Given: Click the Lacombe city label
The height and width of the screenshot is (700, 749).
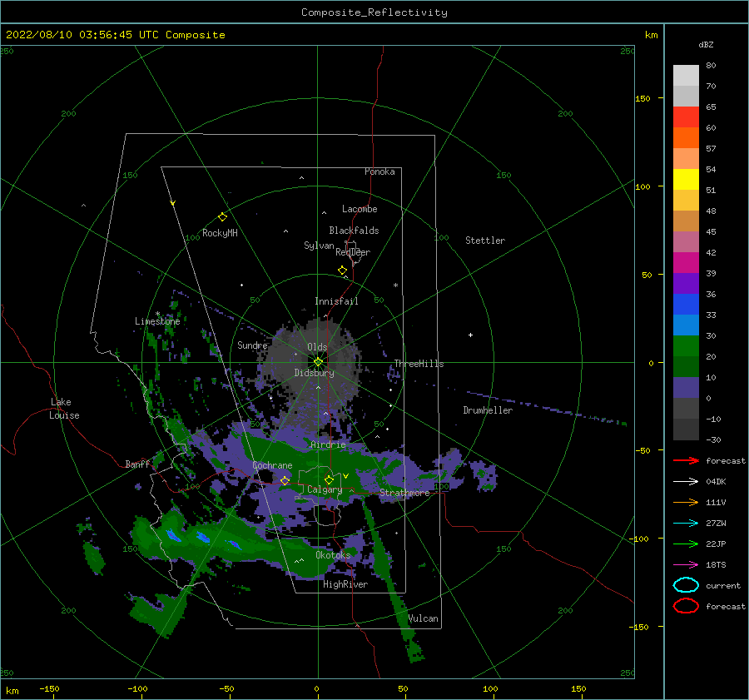Looking at the screenshot, I should [360, 209].
